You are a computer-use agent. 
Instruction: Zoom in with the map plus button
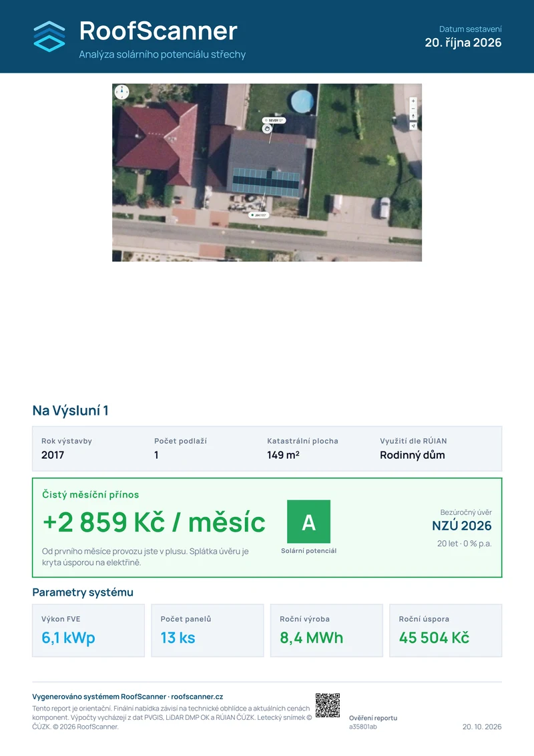413,102
